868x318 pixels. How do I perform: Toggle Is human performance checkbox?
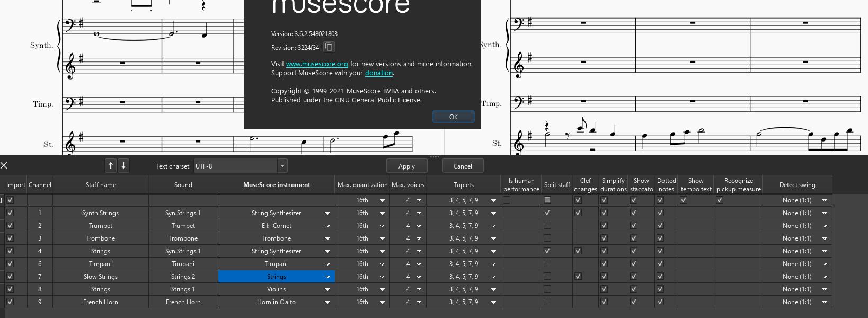pos(507,200)
